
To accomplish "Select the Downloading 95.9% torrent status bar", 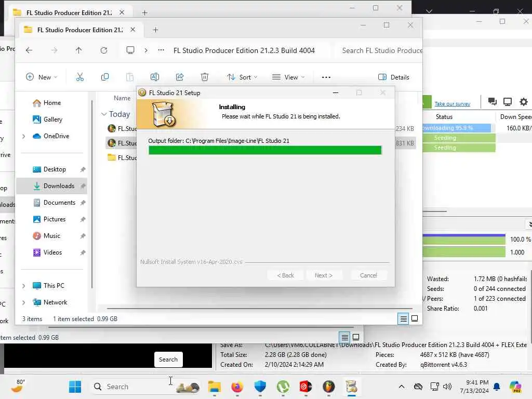I will click(457, 128).
